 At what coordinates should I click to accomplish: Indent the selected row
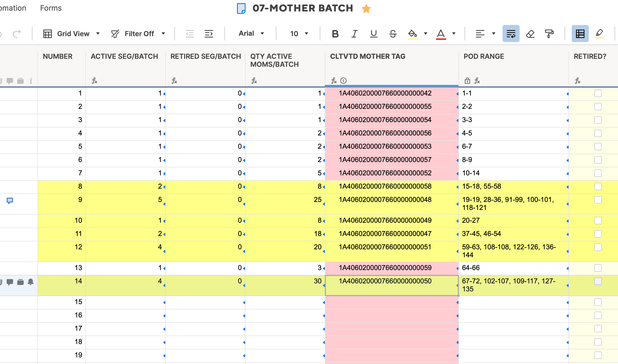(209, 34)
